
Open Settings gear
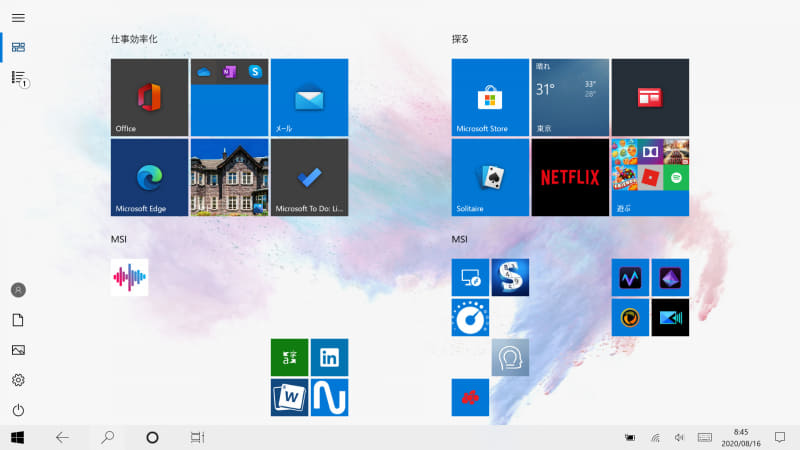(18, 380)
